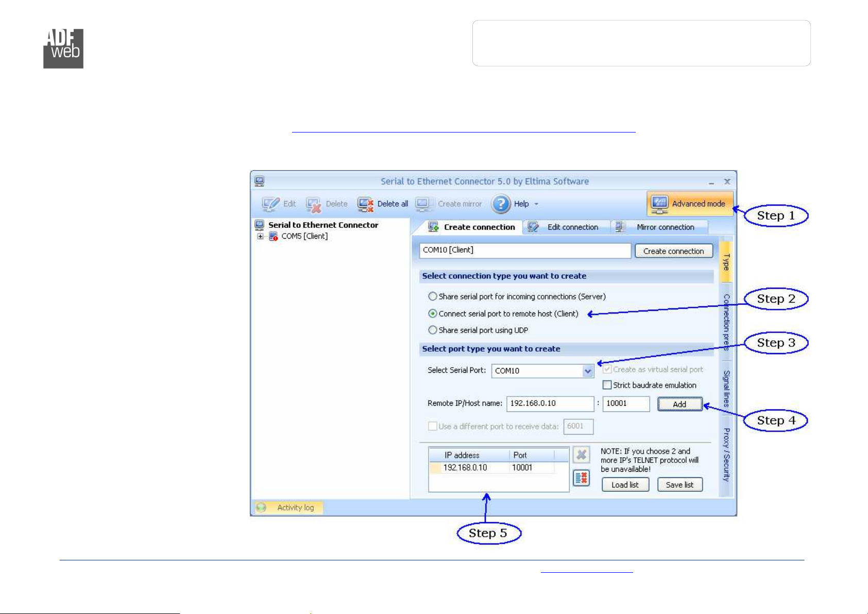Click the 10001 port cell in list

click(522, 468)
